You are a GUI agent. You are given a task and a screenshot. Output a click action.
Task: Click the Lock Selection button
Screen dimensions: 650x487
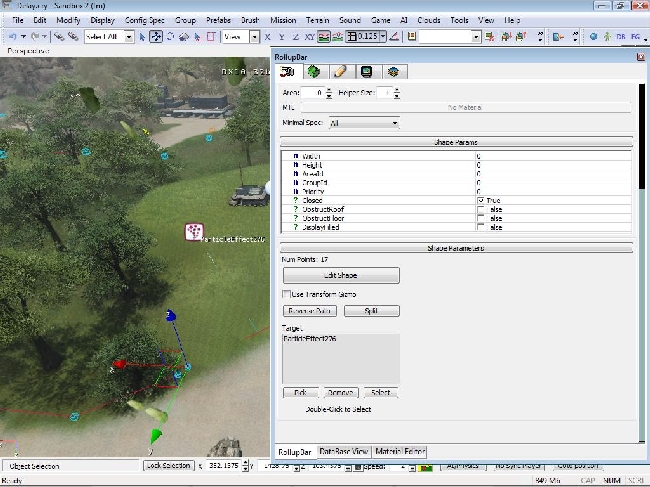(169, 465)
